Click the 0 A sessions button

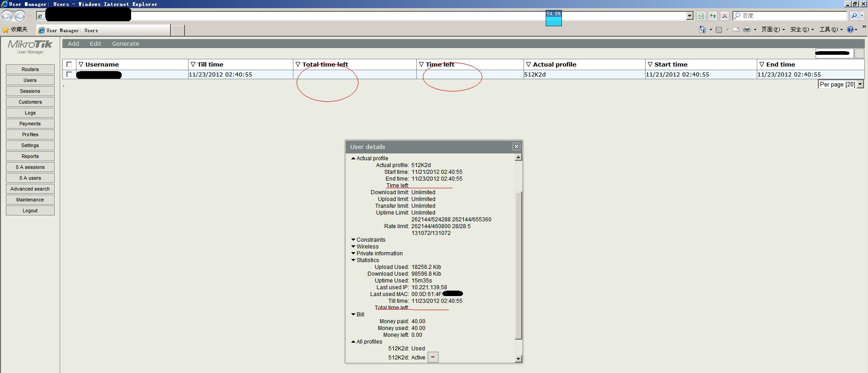(x=30, y=167)
